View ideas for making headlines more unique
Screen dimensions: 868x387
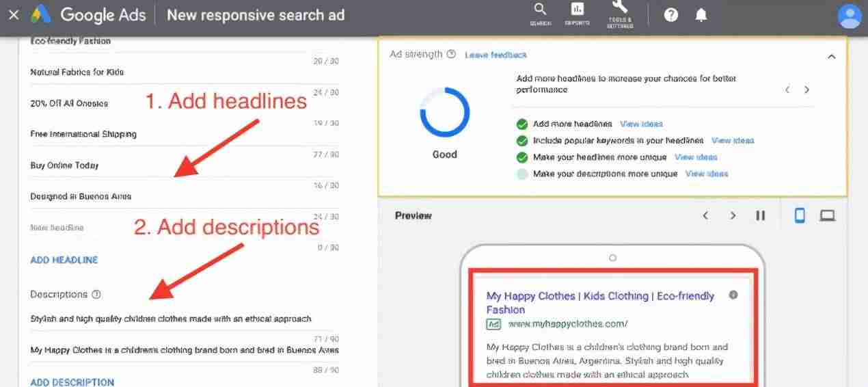[696, 157]
